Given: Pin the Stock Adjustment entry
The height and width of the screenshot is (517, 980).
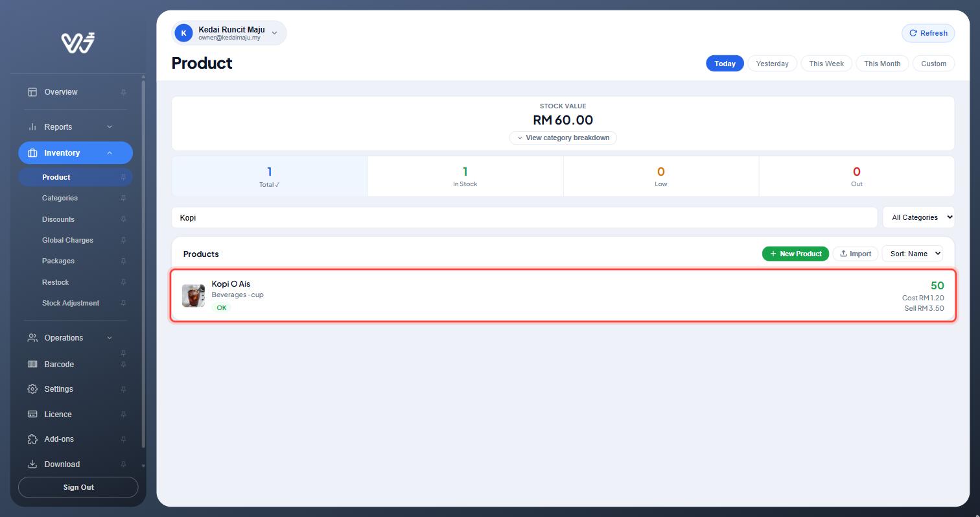Looking at the screenshot, I should (123, 303).
